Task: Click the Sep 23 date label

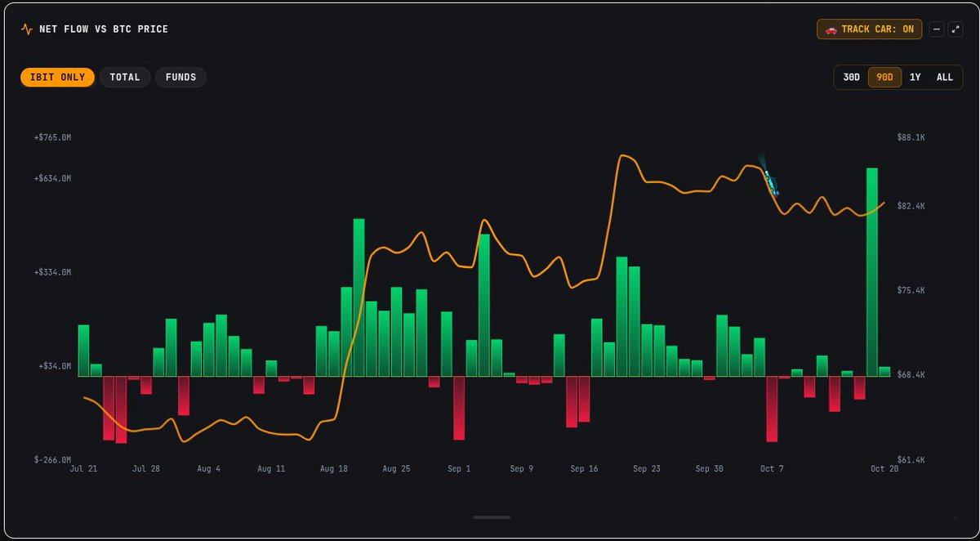Action: [x=647, y=469]
